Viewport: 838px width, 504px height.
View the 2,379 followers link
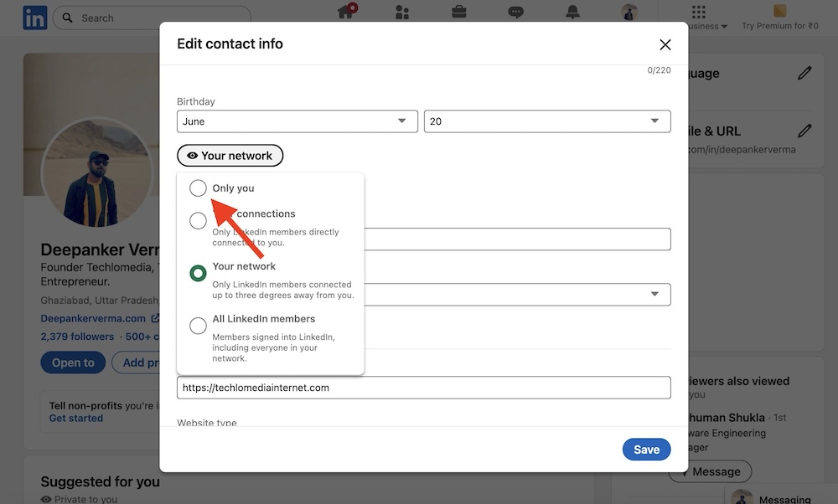pyautogui.click(x=77, y=337)
